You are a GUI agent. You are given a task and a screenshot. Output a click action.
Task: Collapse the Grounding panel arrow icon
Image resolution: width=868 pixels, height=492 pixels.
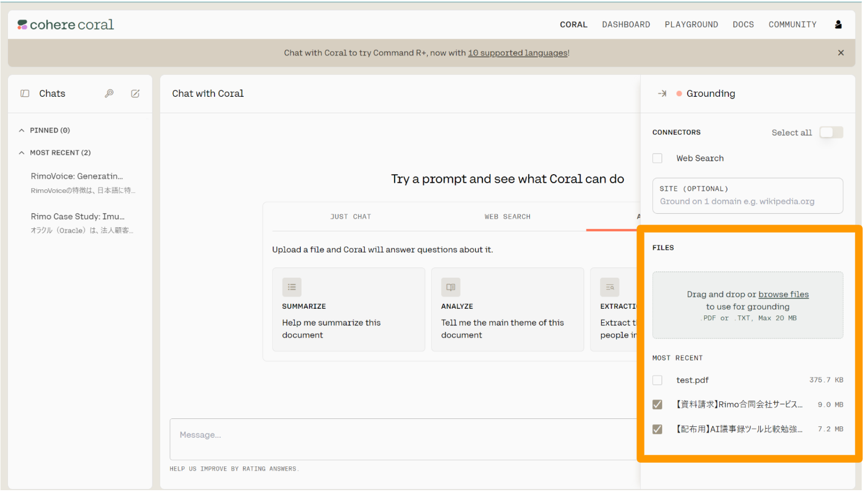662,94
